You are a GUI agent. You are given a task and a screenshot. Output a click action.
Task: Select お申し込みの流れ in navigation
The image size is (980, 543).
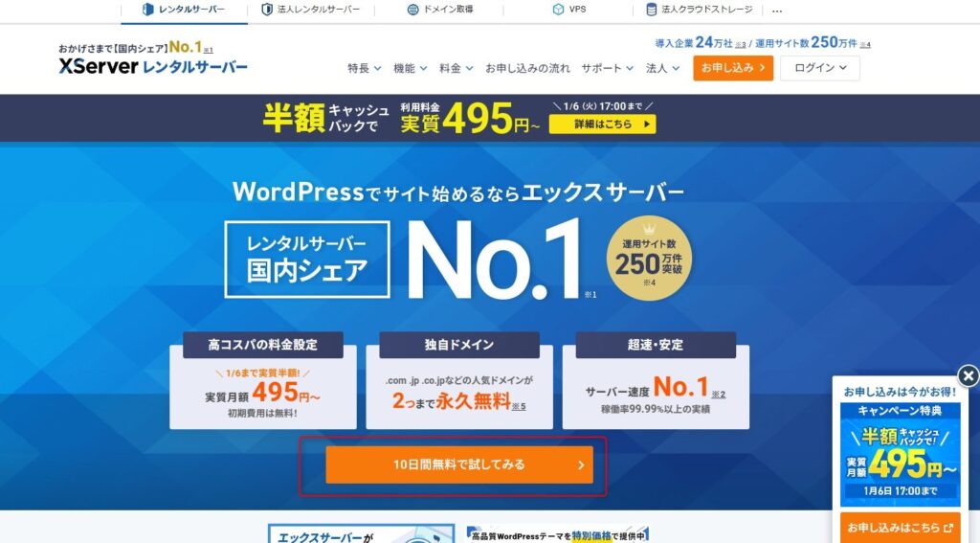pyautogui.click(x=527, y=68)
